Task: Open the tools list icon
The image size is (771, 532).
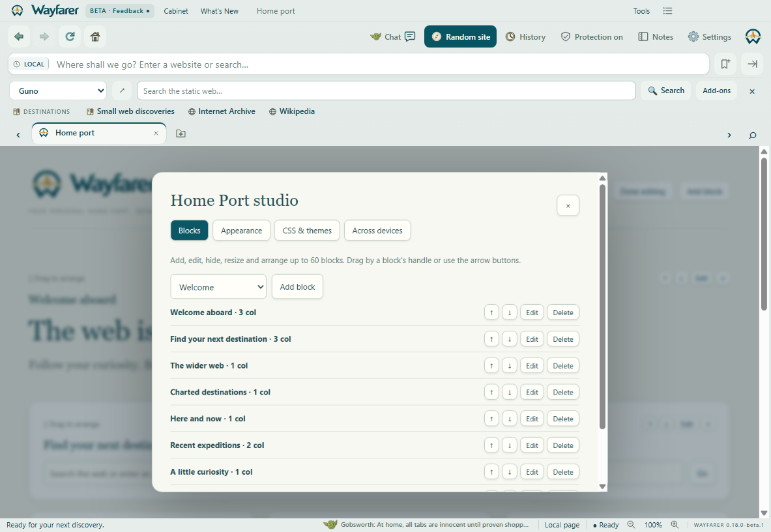Action: [x=667, y=11]
